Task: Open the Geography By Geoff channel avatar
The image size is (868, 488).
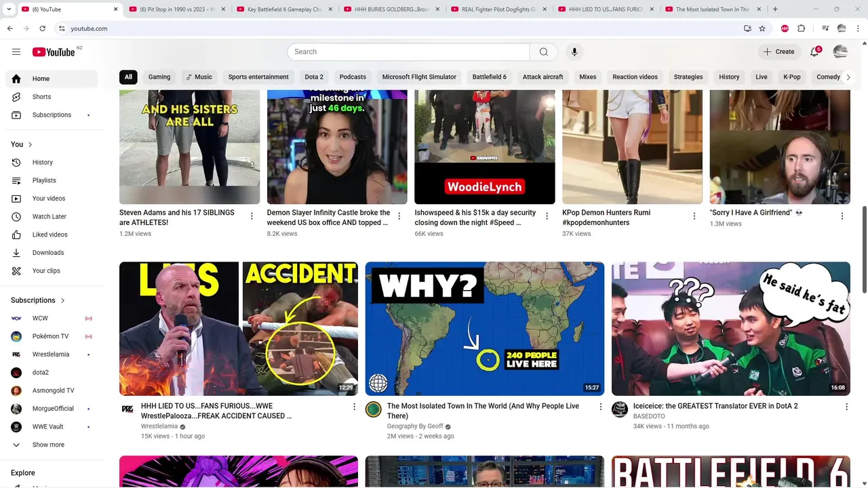Action: tap(374, 409)
